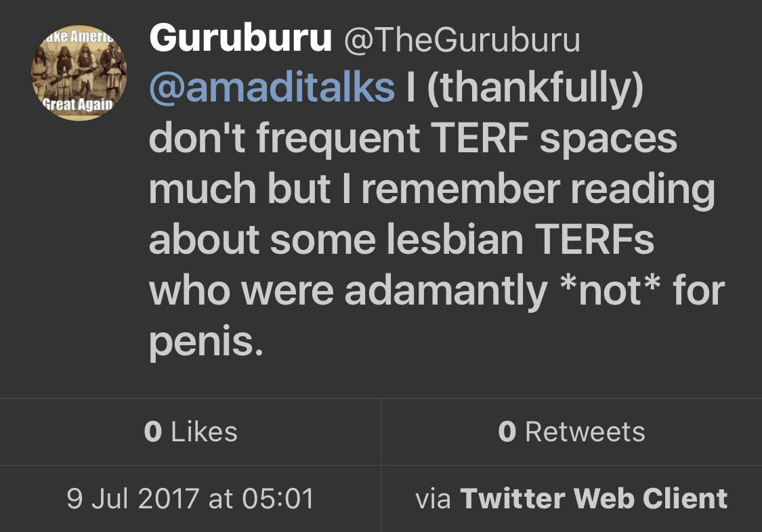762x532 pixels.
Task: Click the phrase TERF spaces
Action: point(553,139)
